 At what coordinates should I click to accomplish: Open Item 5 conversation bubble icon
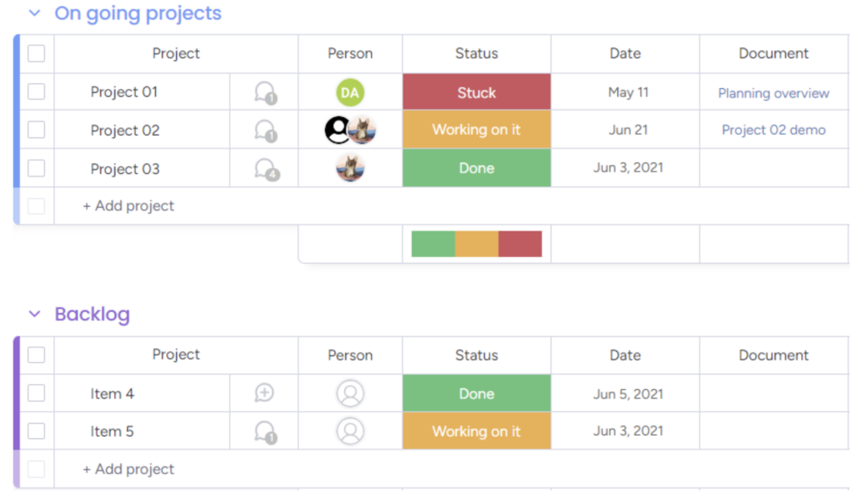265,432
